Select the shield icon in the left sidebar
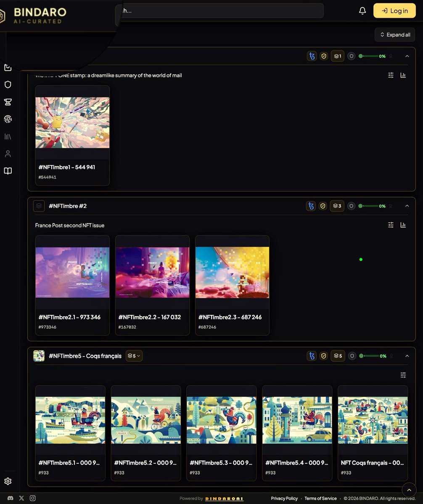Viewport: 423px width, 504px height. tap(8, 84)
